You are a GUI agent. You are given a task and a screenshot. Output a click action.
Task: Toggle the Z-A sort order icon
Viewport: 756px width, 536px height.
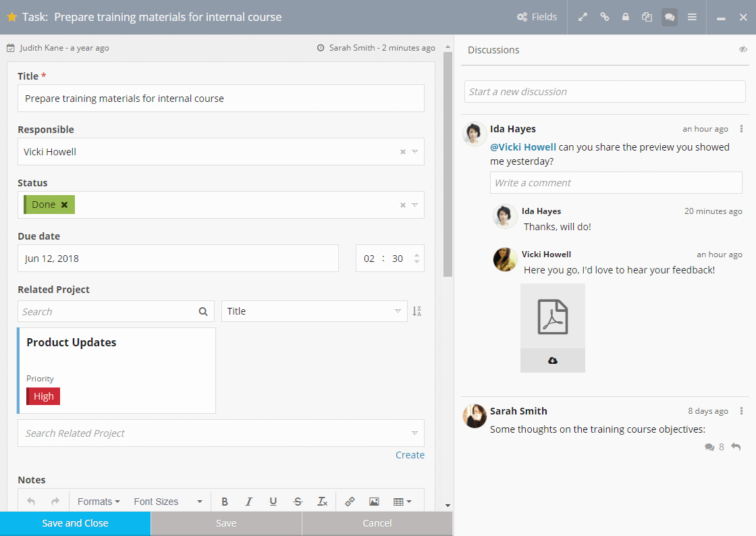coord(417,311)
